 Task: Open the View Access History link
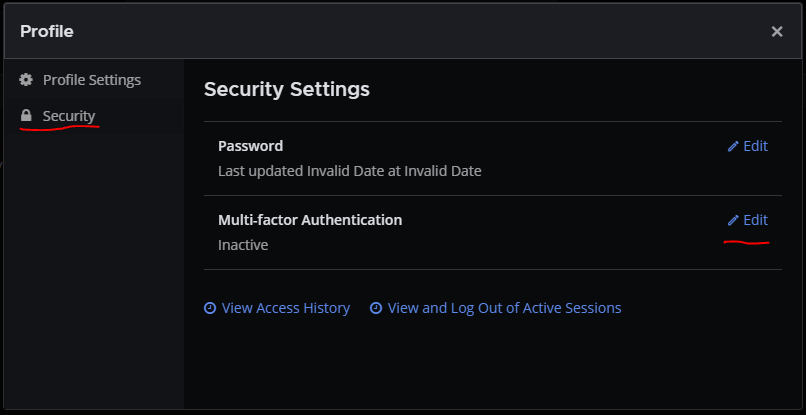pyautogui.click(x=285, y=308)
